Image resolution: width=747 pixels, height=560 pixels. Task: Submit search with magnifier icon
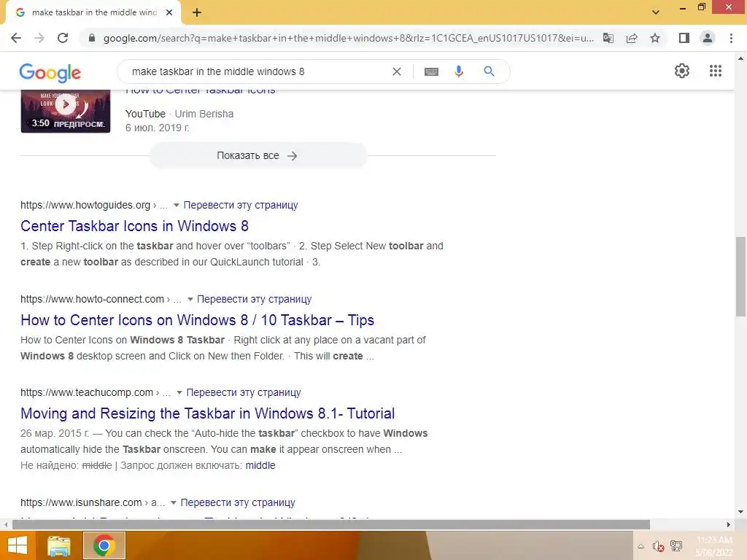[489, 71]
